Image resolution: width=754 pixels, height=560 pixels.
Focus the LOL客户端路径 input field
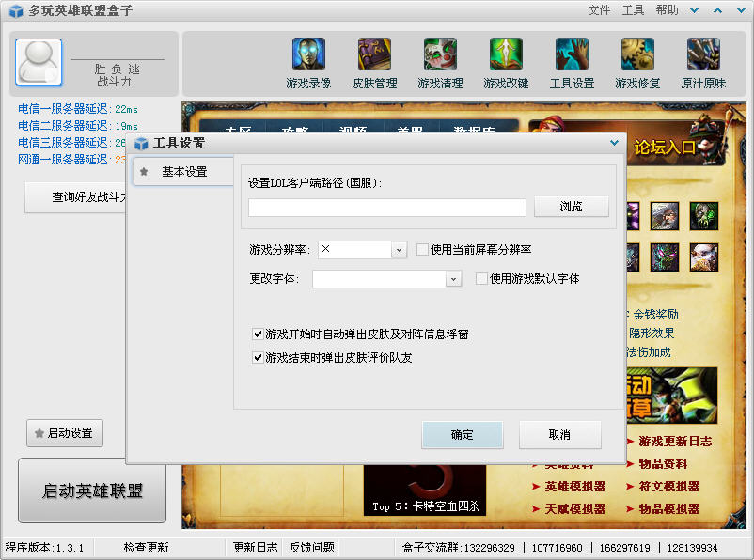[x=387, y=208]
